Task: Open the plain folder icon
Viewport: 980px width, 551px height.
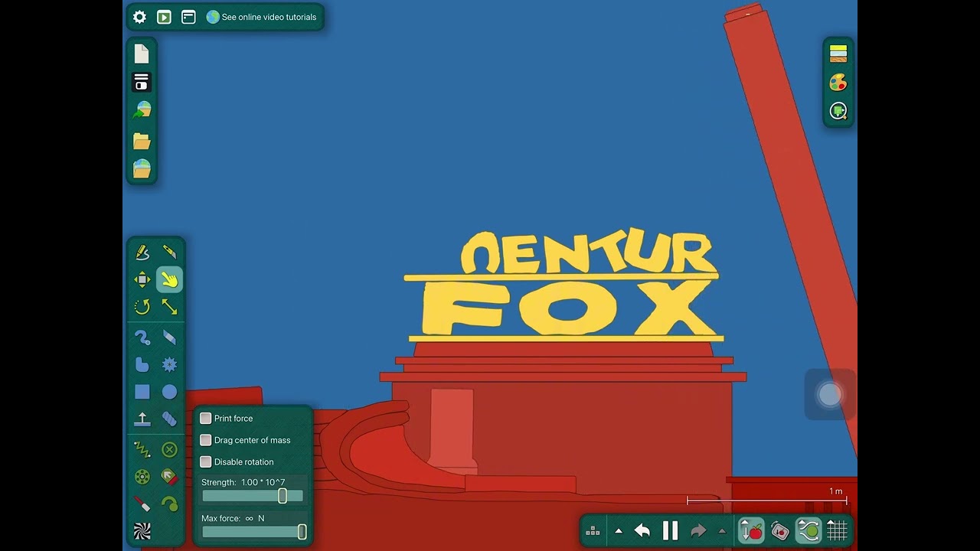Action: coord(142,141)
